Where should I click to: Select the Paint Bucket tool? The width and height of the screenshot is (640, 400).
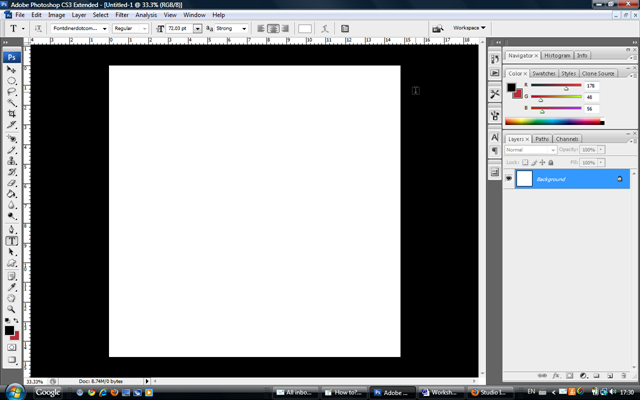(x=11, y=194)
